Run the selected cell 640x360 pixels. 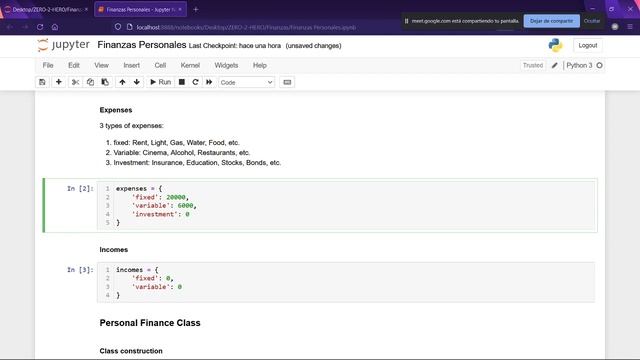point(160,82)
